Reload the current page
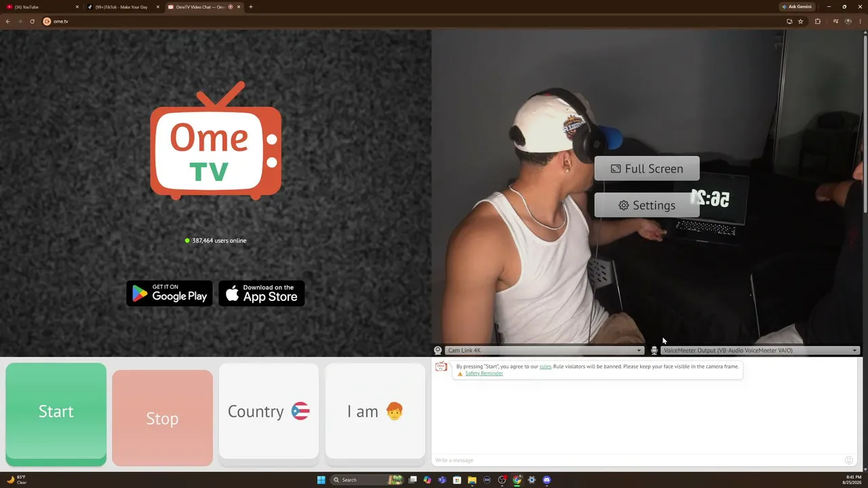Screen dimensions: 868x488 [32, 21]
